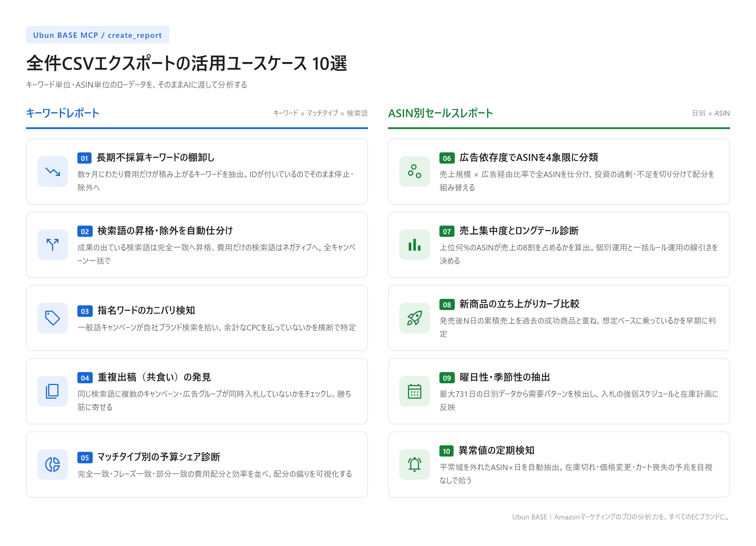
Task: Open the 曜日性・季節性の抽出 title
Action: [x=504, y=377]
